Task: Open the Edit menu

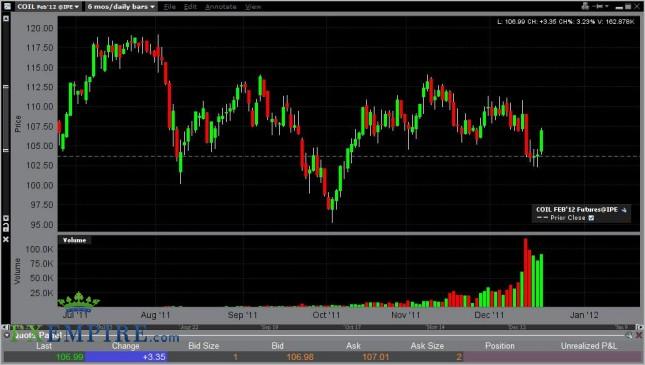Action: [x=190, y=7]
